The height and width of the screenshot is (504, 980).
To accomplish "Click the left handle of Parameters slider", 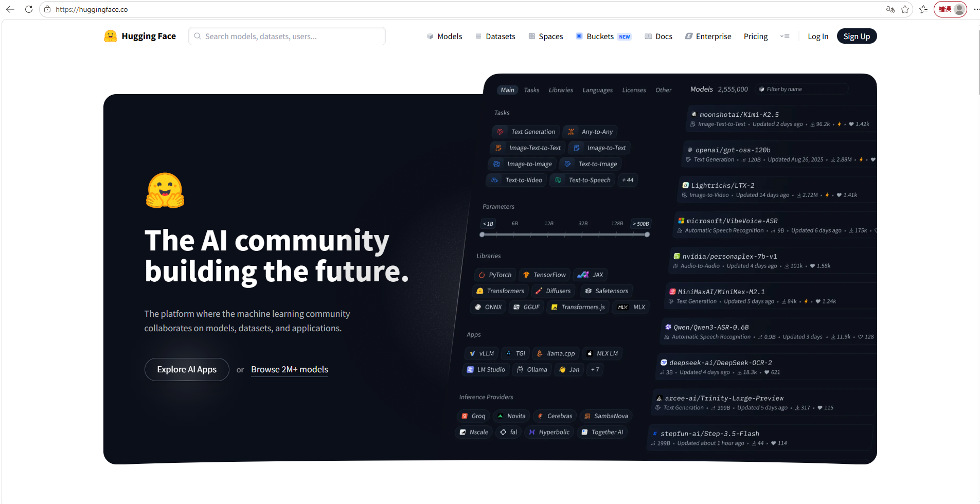I will coord(482,235).
